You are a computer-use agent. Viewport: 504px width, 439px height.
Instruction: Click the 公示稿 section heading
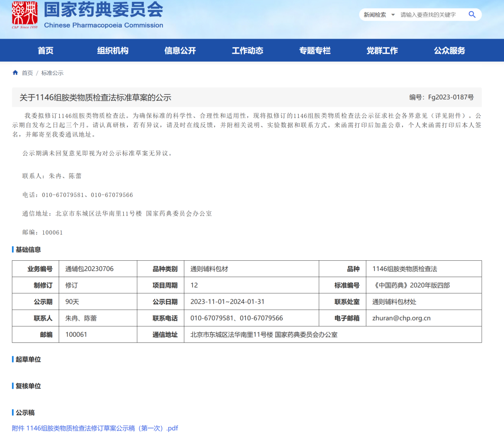pyautogui.click(x=25, y=413)
